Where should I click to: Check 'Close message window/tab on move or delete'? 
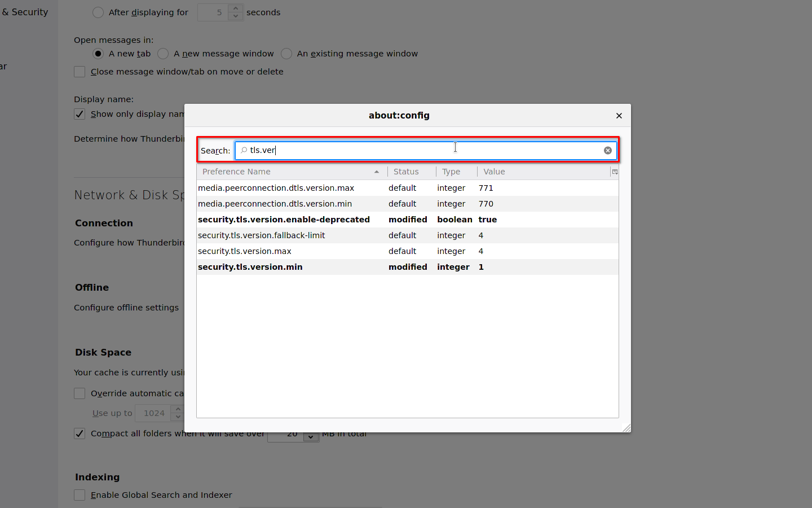click(80, 72)
